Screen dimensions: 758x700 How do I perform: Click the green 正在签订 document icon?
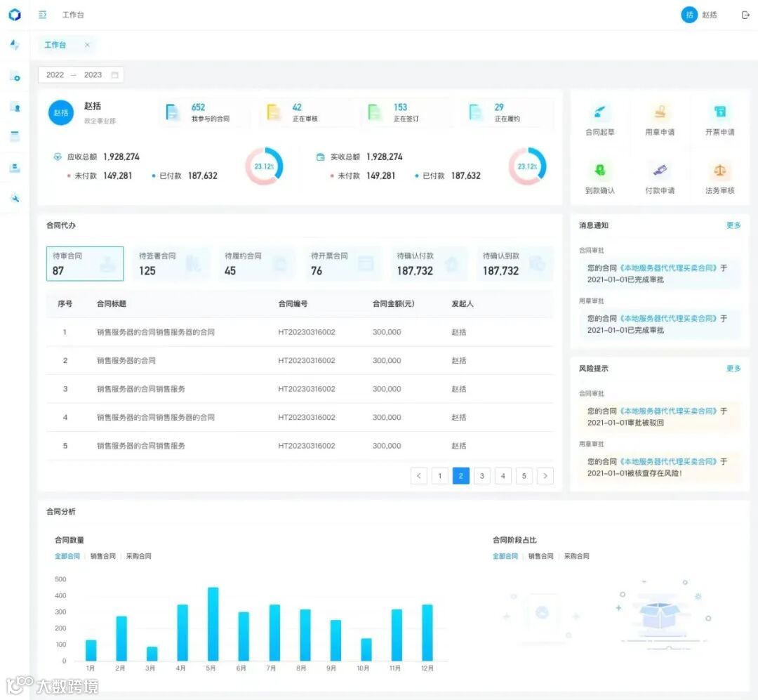[x=374, y=112]
